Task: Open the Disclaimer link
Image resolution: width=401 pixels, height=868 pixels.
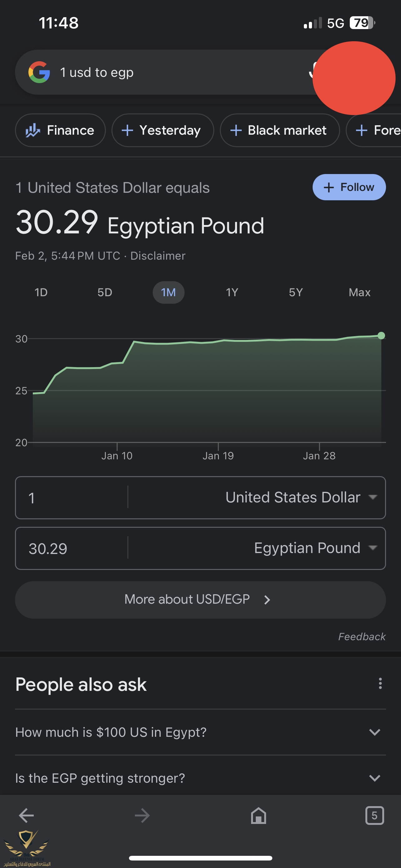Action: 158,255
